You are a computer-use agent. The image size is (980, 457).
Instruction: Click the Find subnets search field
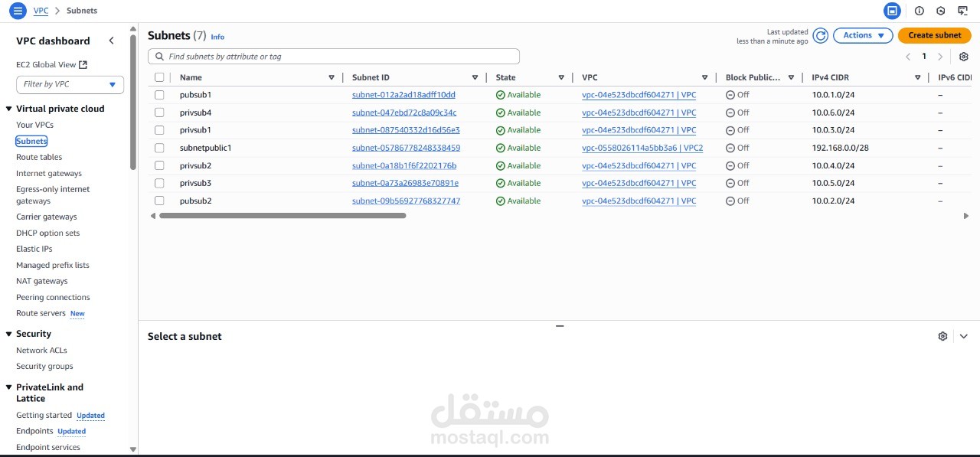point(334,57)
